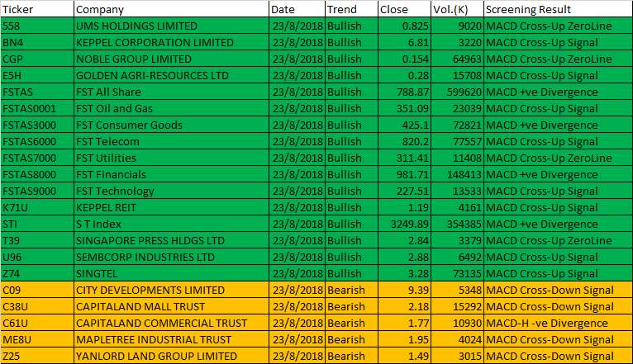This screenshot has width=633, height=364.
Task: Select volume value 64963
Action: click(457, 59)
